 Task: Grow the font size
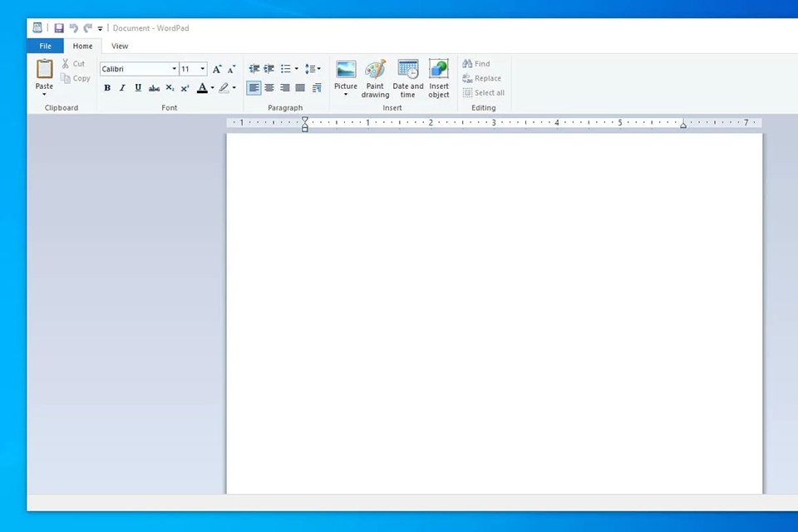(x=216, y=69)
